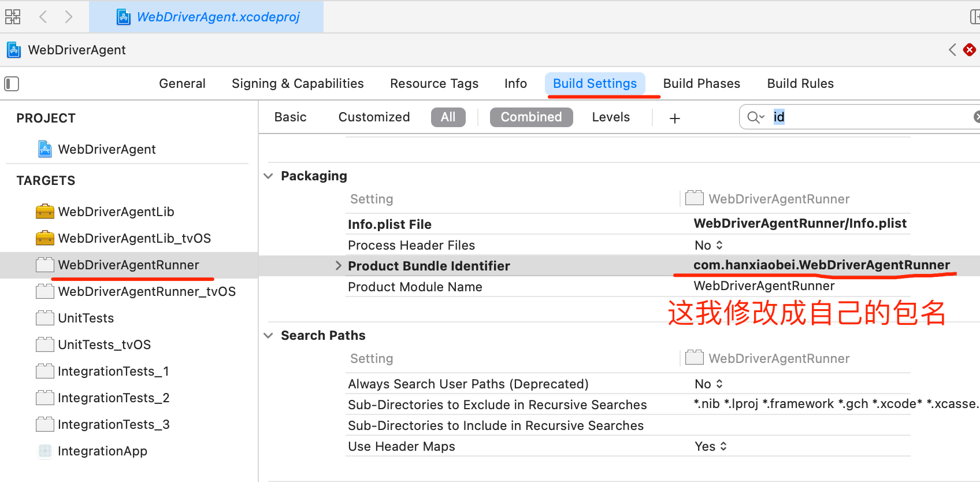Open the Build Rules tab
Viewport: 980px width, 482px height.
800,84
